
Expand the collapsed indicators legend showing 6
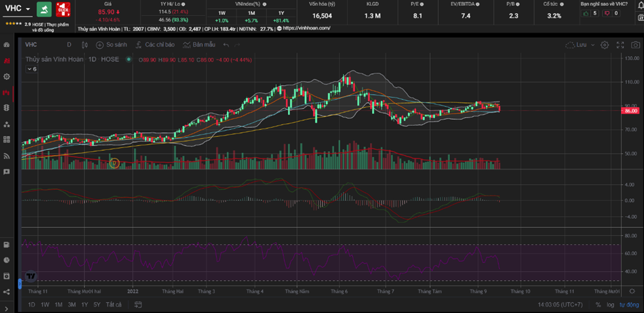(31, 69)
